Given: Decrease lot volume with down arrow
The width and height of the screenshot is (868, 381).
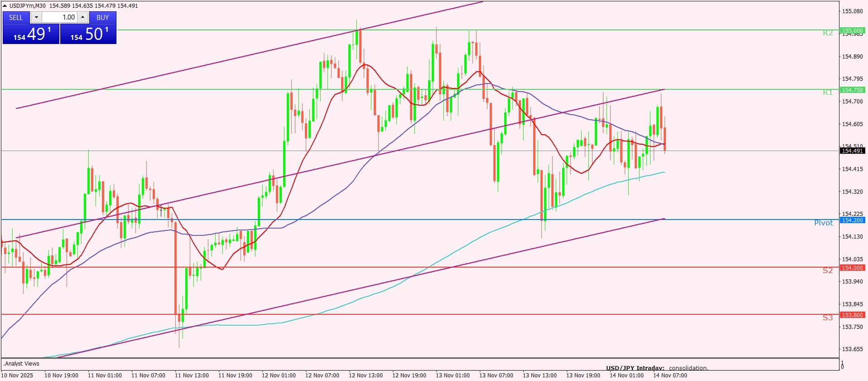Looking at the screenshot, I should click(37, 17).
